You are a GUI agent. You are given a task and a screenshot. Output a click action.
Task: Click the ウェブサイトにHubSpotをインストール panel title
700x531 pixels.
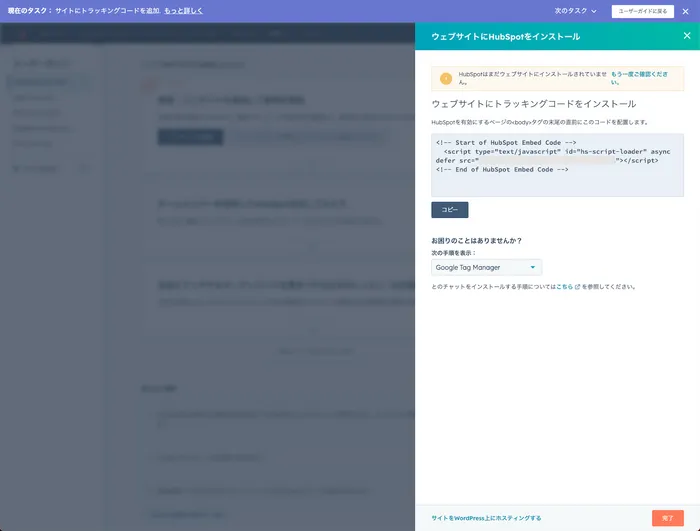(505, 37)
